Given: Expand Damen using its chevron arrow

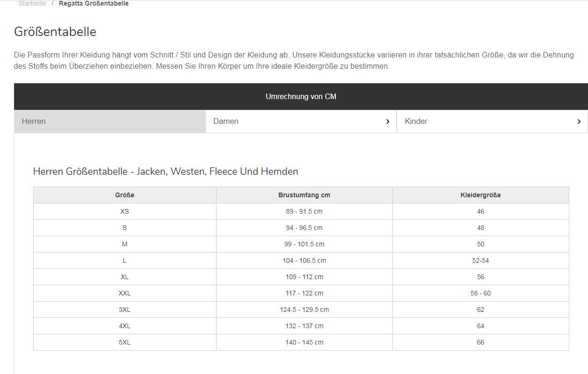Looking at the screenshot, I should pos(387,122).
